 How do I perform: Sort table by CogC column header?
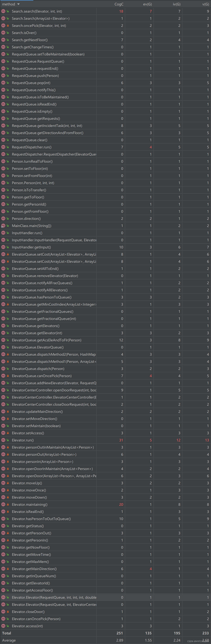(119, 4)
